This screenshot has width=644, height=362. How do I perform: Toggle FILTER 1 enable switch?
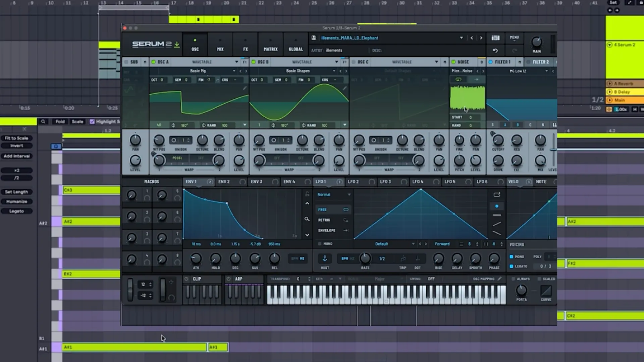(x=491, y=62)
